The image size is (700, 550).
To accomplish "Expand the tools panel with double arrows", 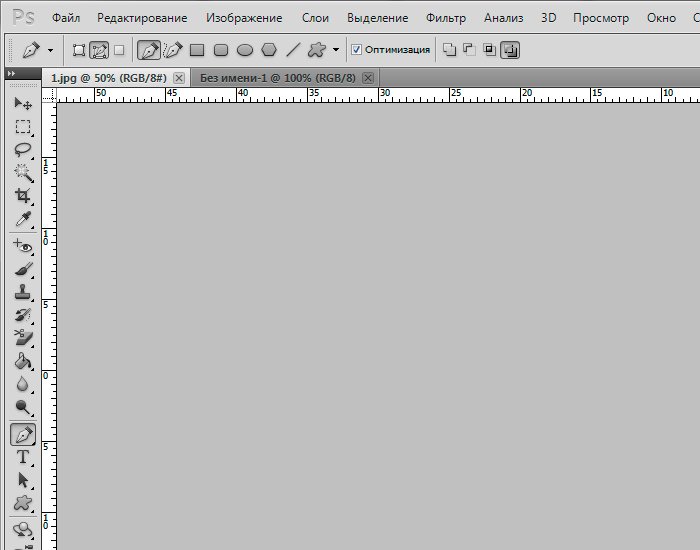I will point(11,74).
